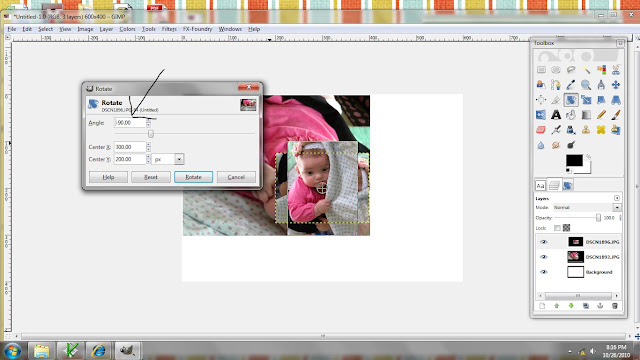Select the Scissors Select tool
This screenshot has height=360, width=640.
[616, 70]
